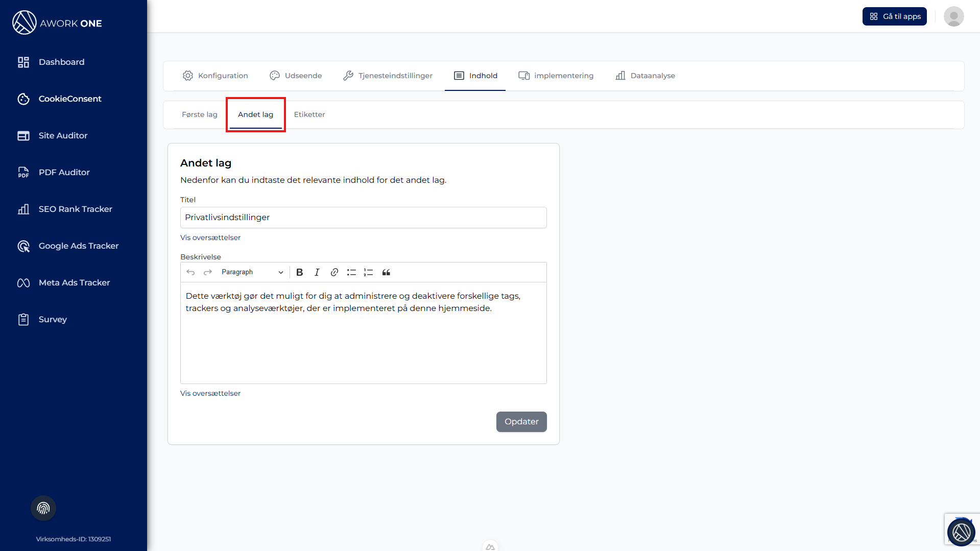Toggle italic formatting in editor
Screen dimensions: 980x551
317,272
